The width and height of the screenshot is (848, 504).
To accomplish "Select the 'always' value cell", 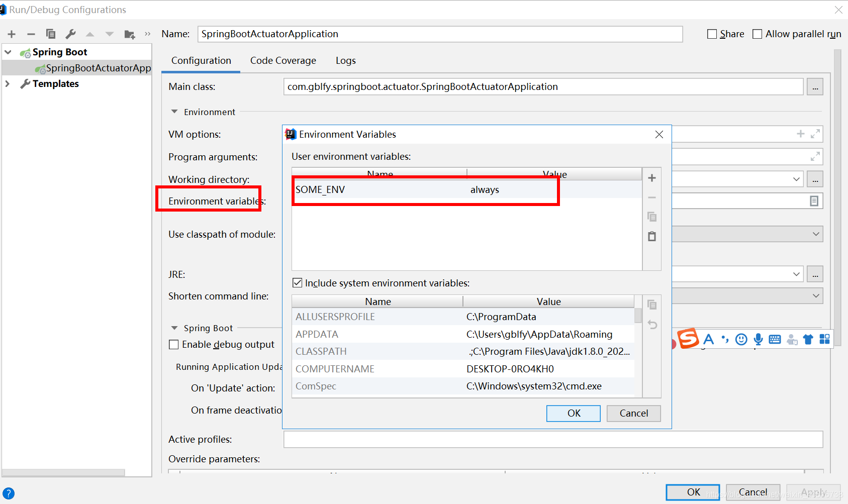I will pos(554,189).
